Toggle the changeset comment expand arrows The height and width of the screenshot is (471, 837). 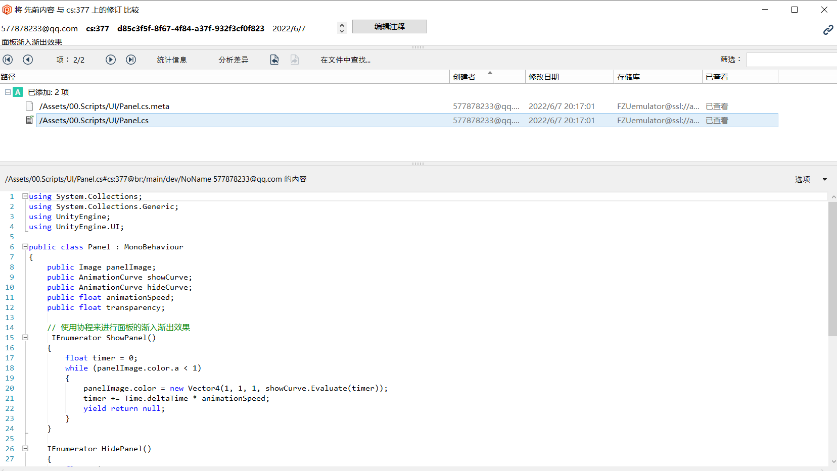coord(342,28)
